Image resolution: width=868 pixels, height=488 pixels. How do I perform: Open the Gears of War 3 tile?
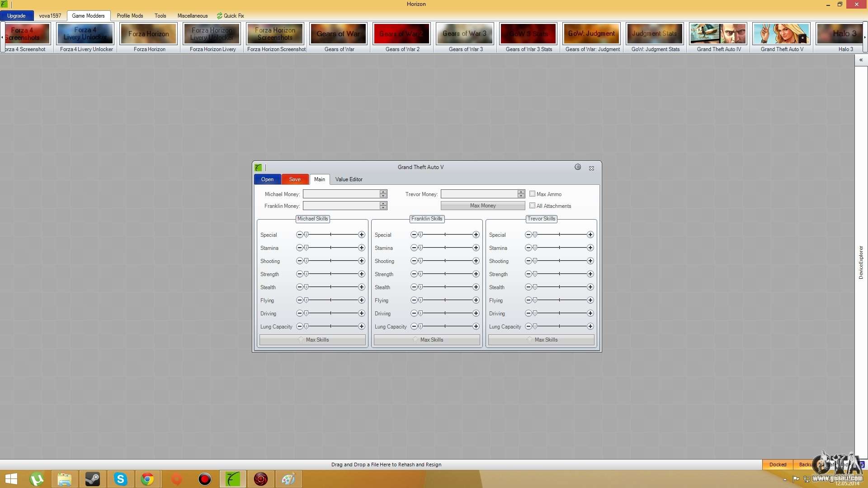(x=466, y=38)
